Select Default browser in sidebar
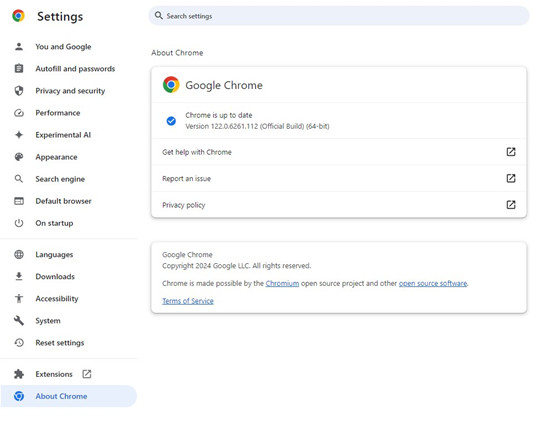The height and width of the screenshot is (424, 550). pyautogui.click(x=63, y=201)
